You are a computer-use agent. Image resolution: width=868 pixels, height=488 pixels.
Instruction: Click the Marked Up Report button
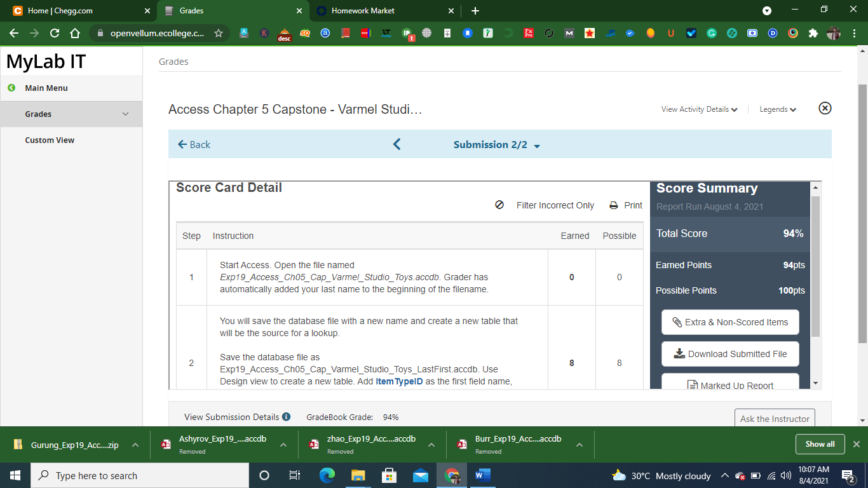[730, 381]
